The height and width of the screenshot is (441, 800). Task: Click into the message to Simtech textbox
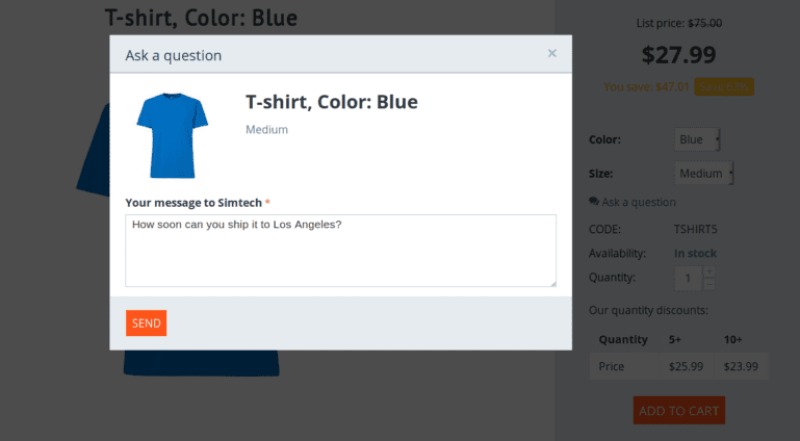pyautogui.click(x=340, y=250)
